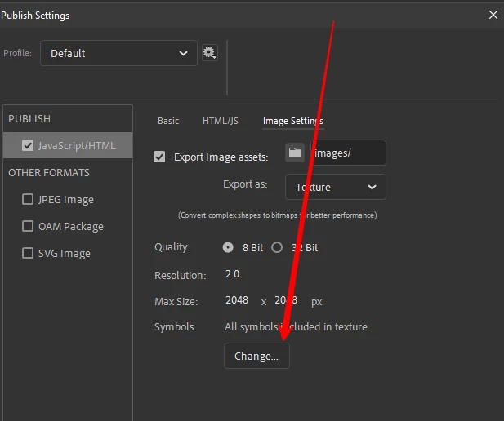504x421 pixels.
Task: Switch to the HTML/JS tab
Action: [x=221, y=121]
